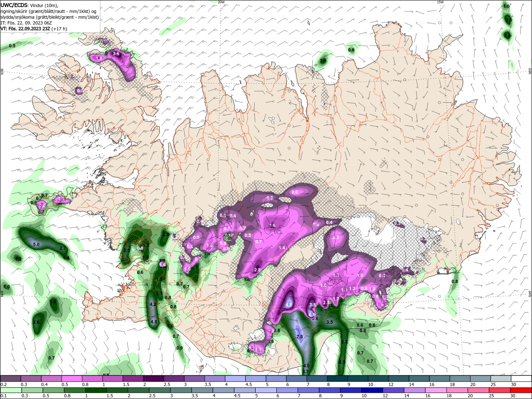Click the snow legend swatch labeled 2
The width and height of the screenshot is (532, 399).
pyautogui.click(x=153, y=379)
